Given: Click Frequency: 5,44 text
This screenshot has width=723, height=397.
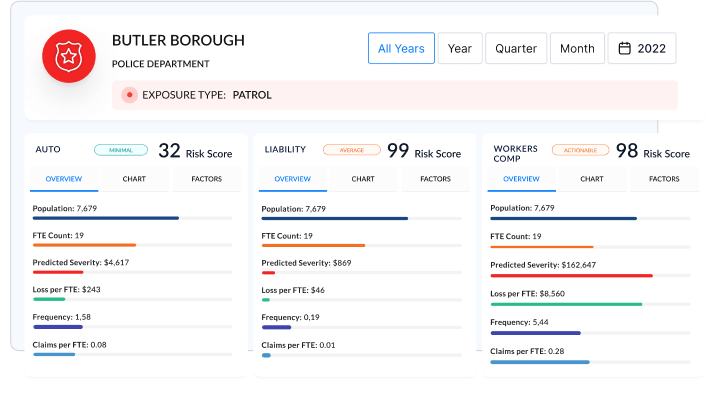Looking at the screenshot, I should click(519, 322).
